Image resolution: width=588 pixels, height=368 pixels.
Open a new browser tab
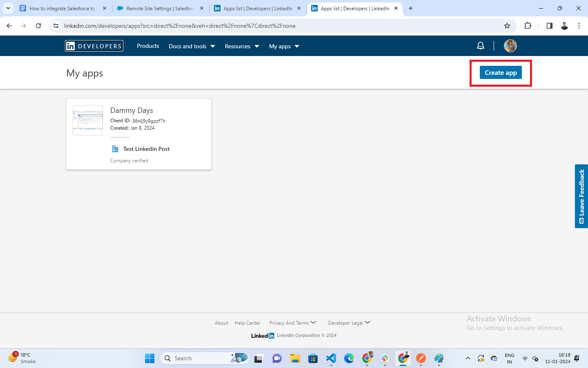coord(411,8)
